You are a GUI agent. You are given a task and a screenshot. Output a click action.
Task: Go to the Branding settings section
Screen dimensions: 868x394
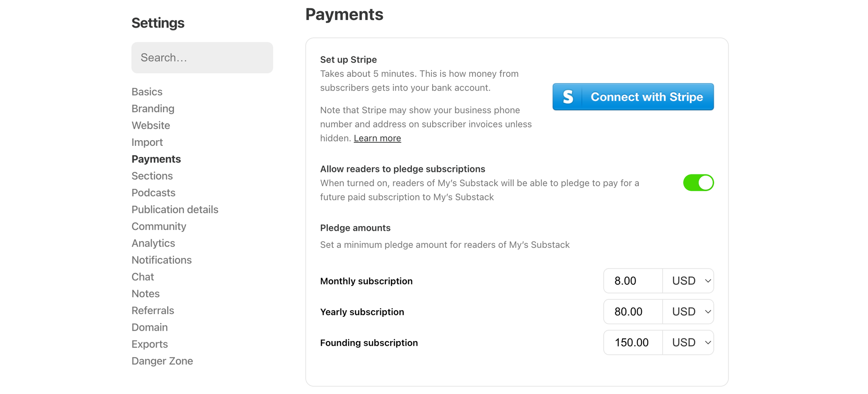point(153,108)
